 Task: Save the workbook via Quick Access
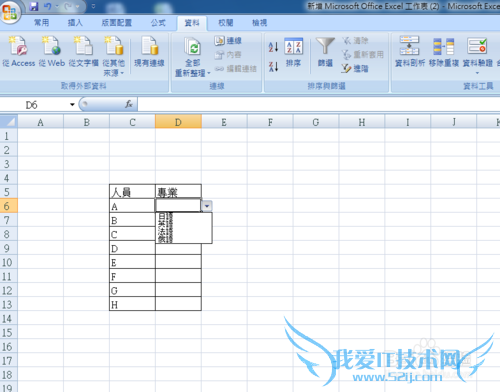pos(34,6)
